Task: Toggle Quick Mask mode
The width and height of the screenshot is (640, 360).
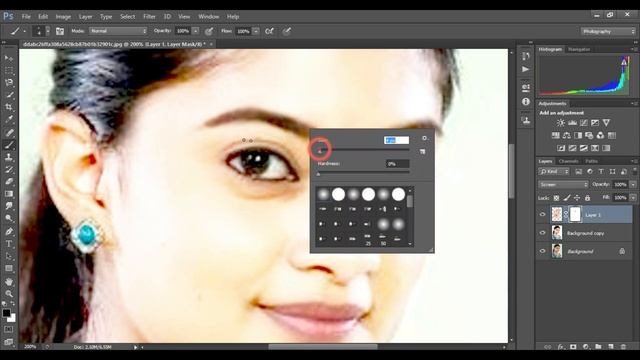Action: coord(9,329)
